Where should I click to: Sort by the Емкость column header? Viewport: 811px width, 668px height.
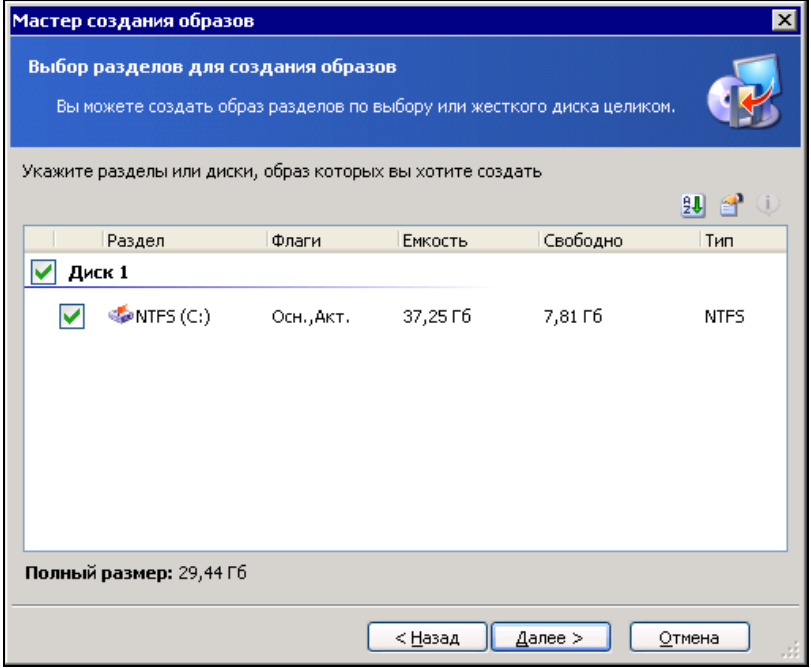coord(469,240)
